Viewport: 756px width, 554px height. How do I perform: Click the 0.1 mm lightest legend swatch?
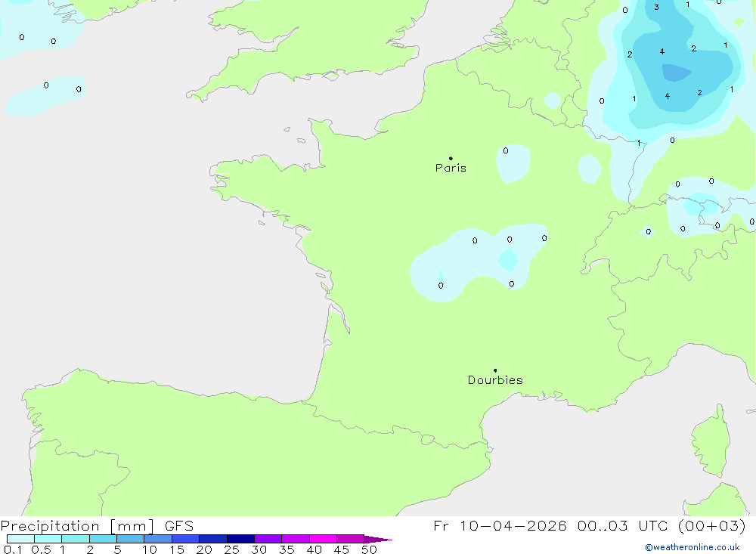(x=20, y=539)
